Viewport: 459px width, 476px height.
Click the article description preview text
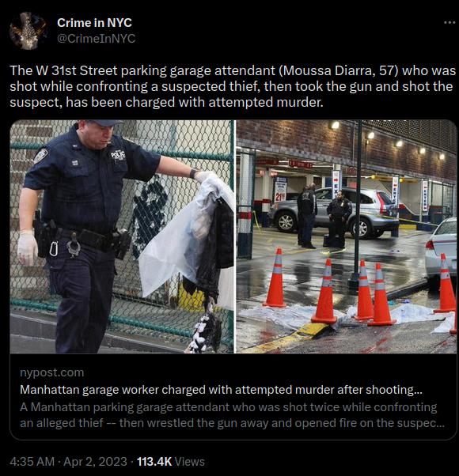[233, 415]
